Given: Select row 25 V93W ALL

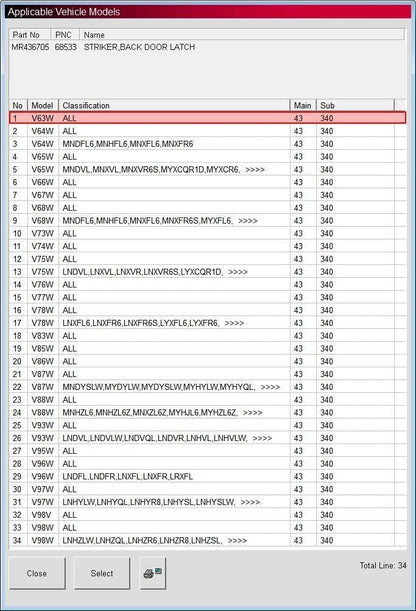Looking at the screenshot, I should 208,426.
